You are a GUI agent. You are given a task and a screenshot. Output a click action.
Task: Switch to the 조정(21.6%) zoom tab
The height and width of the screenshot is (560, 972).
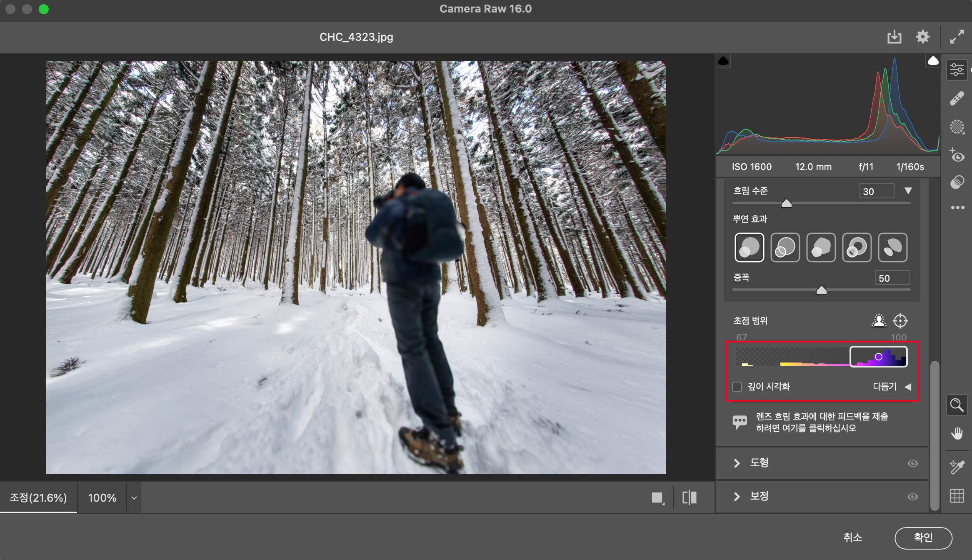(x=38, y=498)
